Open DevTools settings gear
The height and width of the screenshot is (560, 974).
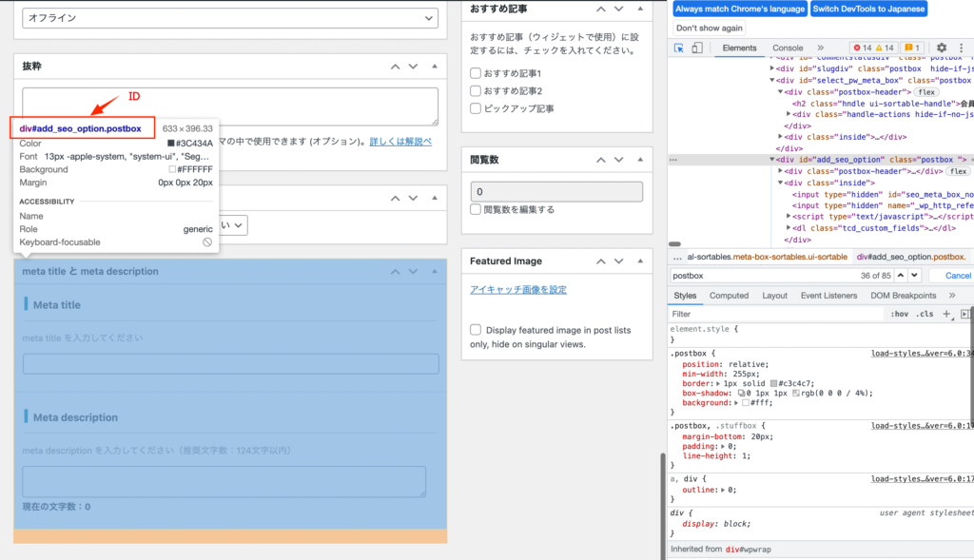pos(942,48)
